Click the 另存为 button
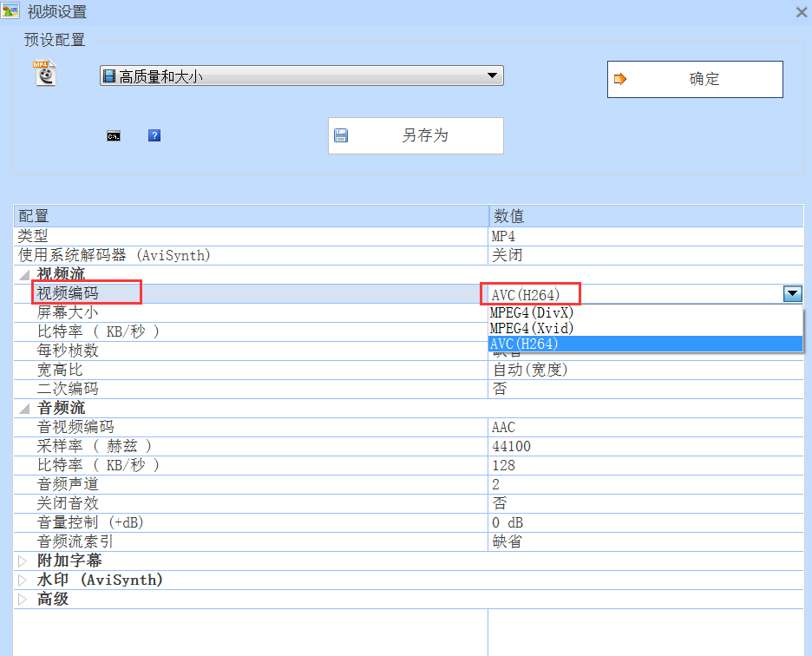The width and height of the screenshot is (812, 656). [416, 135]
